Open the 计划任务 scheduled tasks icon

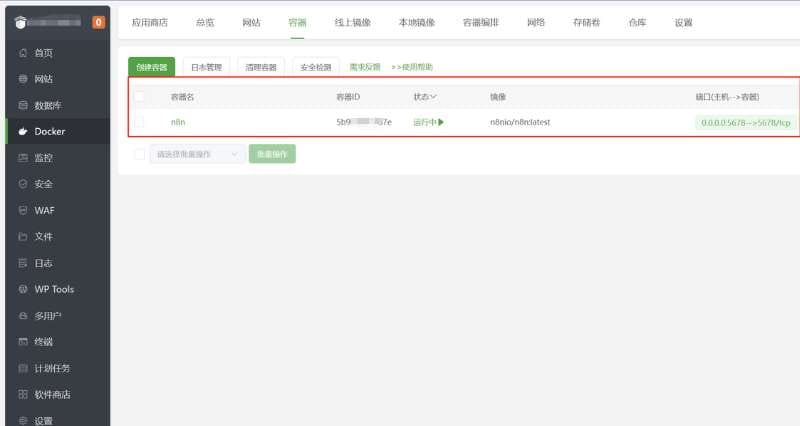point(22,368)
